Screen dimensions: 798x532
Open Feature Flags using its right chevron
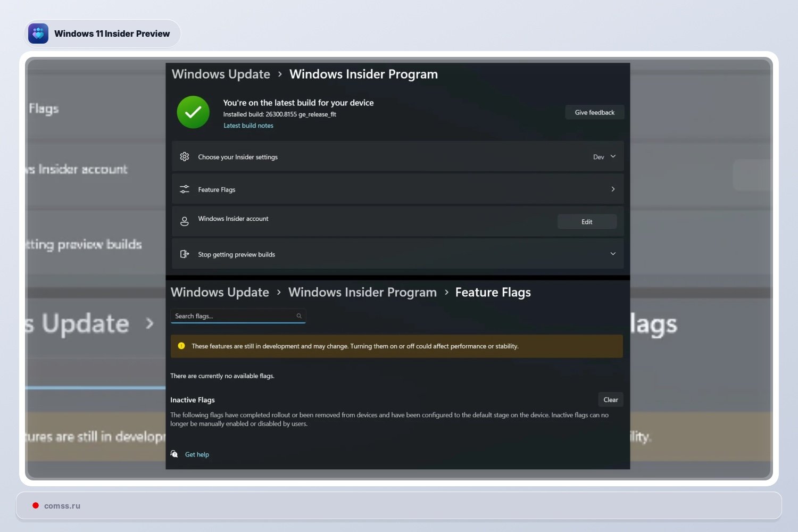coord(613,189)
